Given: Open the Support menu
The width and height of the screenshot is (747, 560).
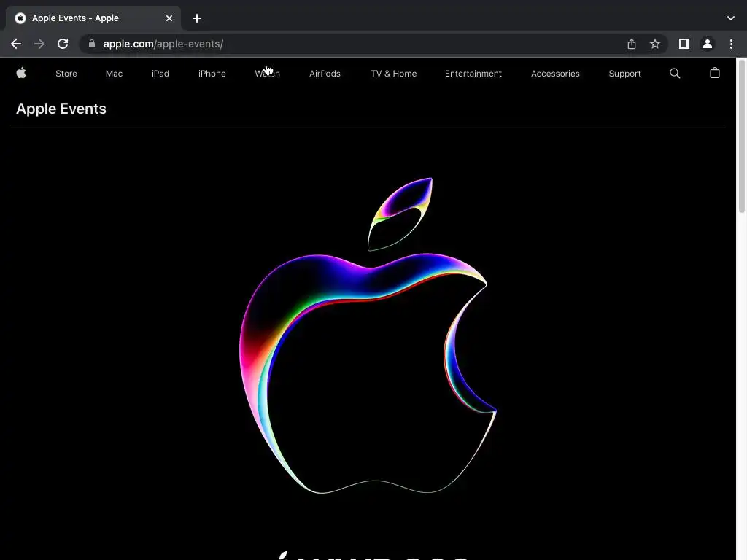Looking at the screenshot, I should pyautogui.click(x=624, y=74).
